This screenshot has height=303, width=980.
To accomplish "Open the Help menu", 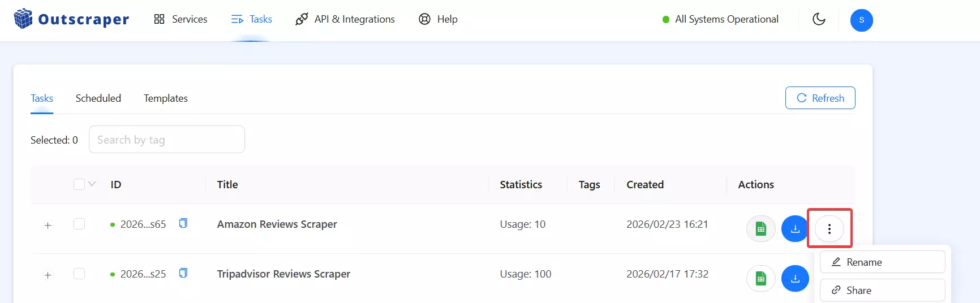I will (x=438, y=19).
